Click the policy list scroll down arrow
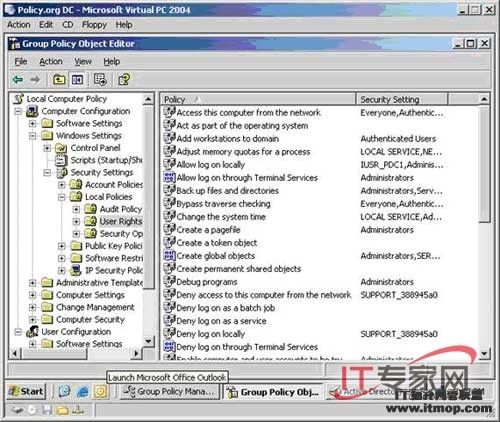500x422 pixels. coord(484,353)
